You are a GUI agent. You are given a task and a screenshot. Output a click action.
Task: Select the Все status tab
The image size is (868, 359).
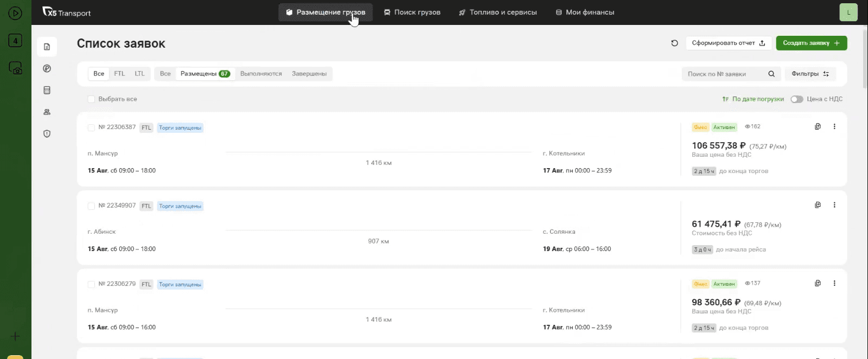tap(165, 74)
